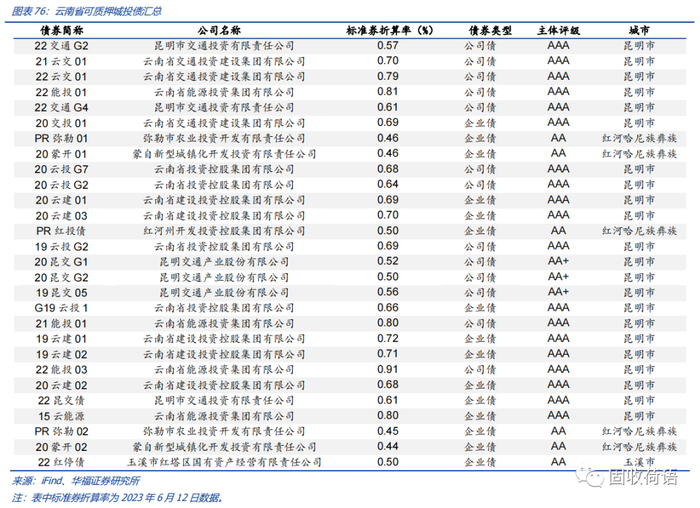Image resolution: width=700 pixels, height=508 pixels.
Task: Click bond name PR弥勒02
Action: click(x=62, y=432)
